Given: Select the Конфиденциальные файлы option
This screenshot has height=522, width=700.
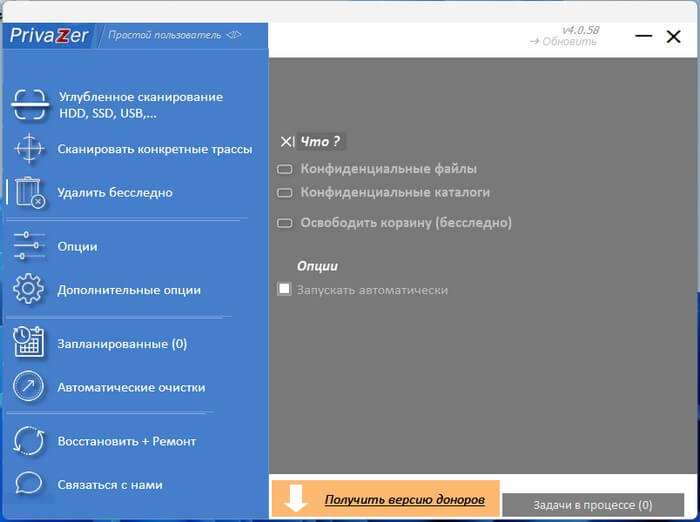Looking at the screenshot, I should click(x=377, y=169).
